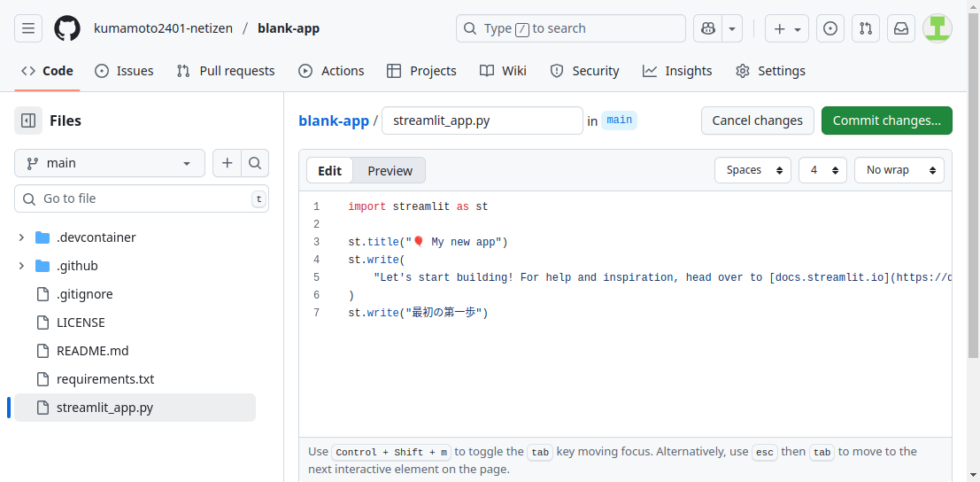Open the main branch dropdown
The width and height of the screenshot is (980, 482).
click(x=110, y=163)
